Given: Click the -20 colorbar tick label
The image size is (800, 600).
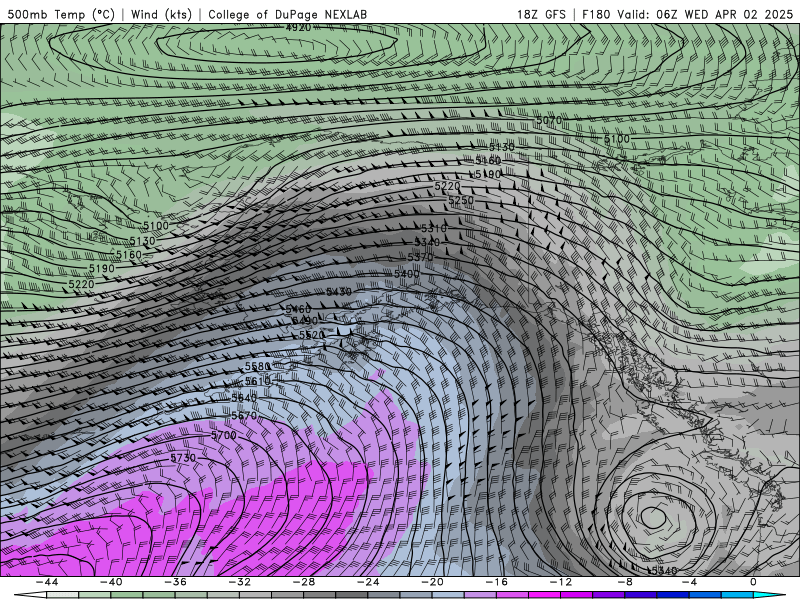Looking at the screenshot, I should [x=432, y=582].
